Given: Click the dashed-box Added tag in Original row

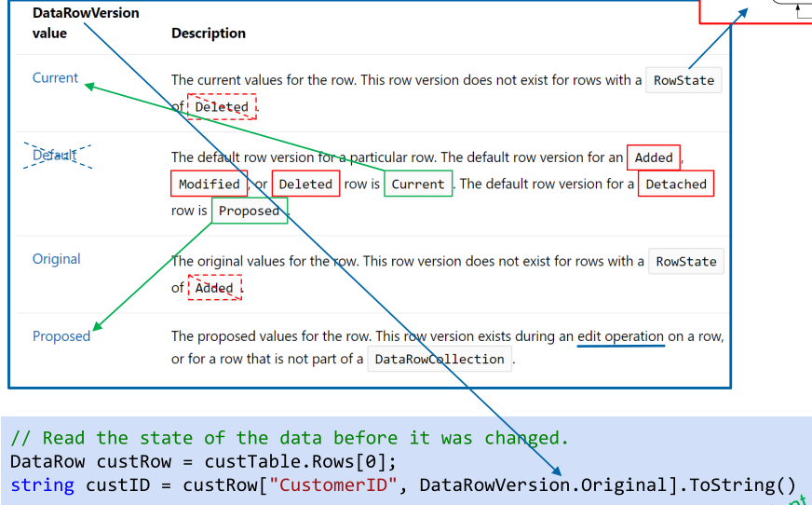Looking at the screenshot, I should tap(214, 288).
